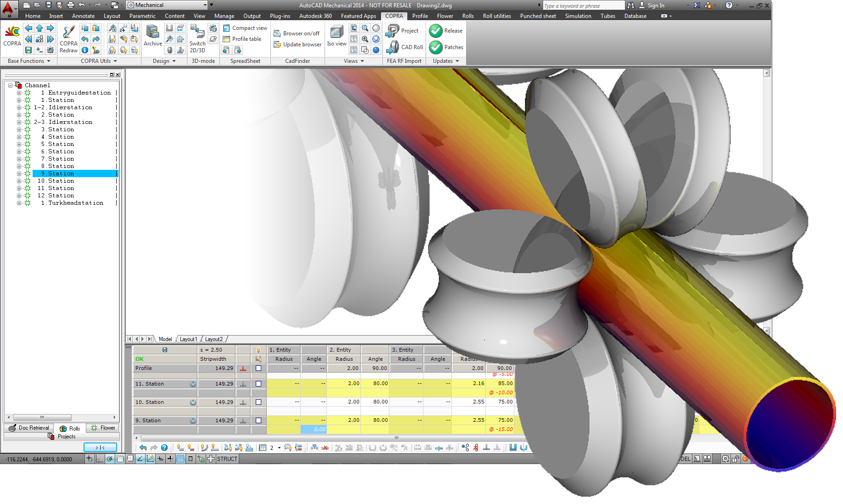
Task: Click the blue help icon in spreadsheet toolbar
Action: pos(164,448)
